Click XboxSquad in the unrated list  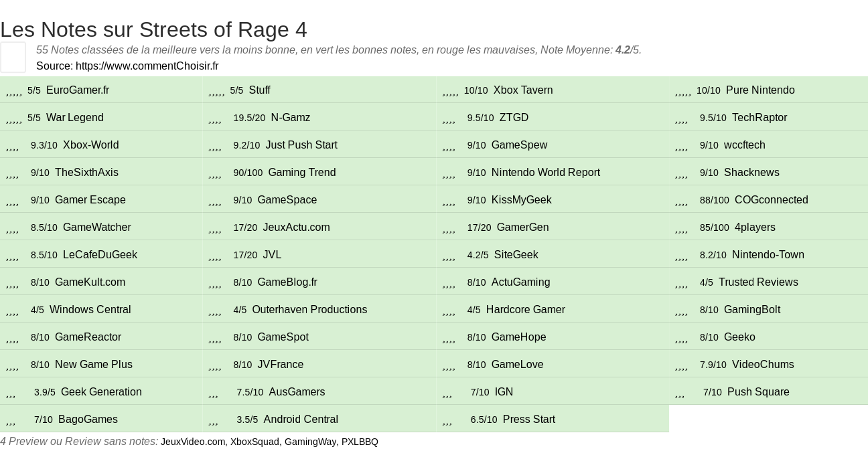click(255, 442)
